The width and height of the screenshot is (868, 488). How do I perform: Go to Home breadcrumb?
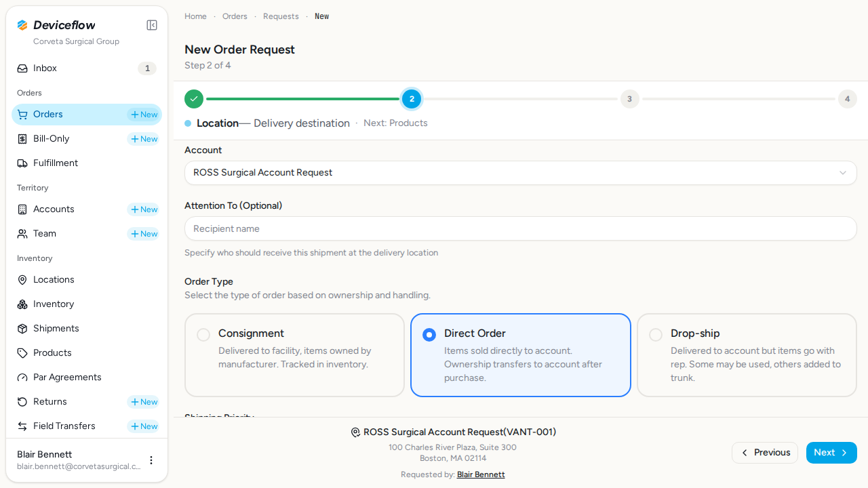coord(195,16)
